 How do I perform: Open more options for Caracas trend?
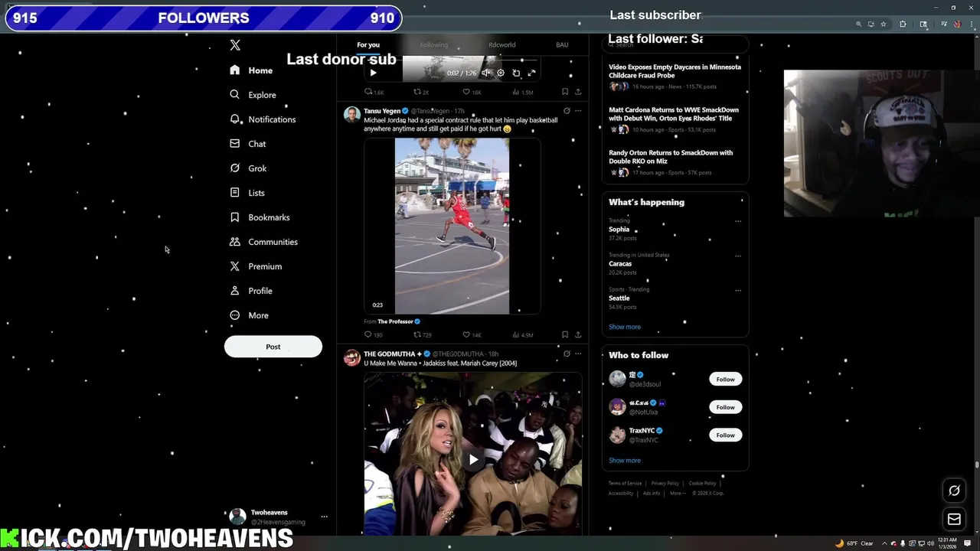[738, 256]
